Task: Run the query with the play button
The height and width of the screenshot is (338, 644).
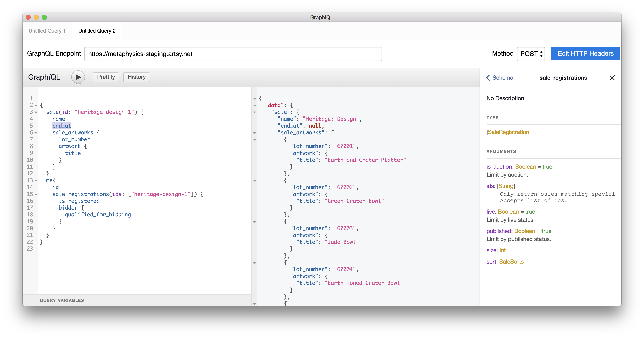Action: [x=78, y=77]
